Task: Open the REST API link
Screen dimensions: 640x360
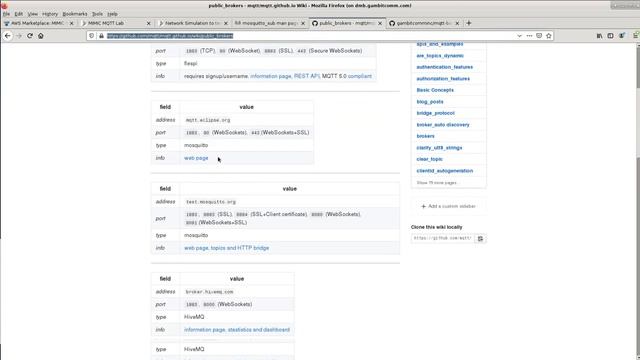Action: click(306, 76)
